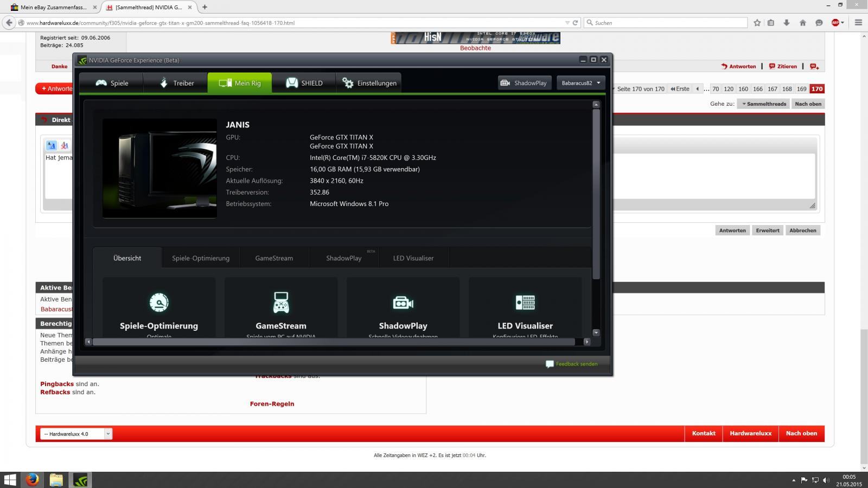868x488 pixels.
Task: Switch to the Treiber tab
Action: pyautogui.click(x=176, y=83)
